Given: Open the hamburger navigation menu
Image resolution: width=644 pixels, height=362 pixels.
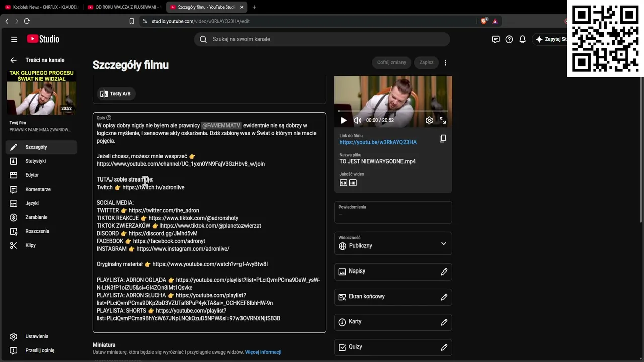Looking at the screenshot, I should point(14,39).
